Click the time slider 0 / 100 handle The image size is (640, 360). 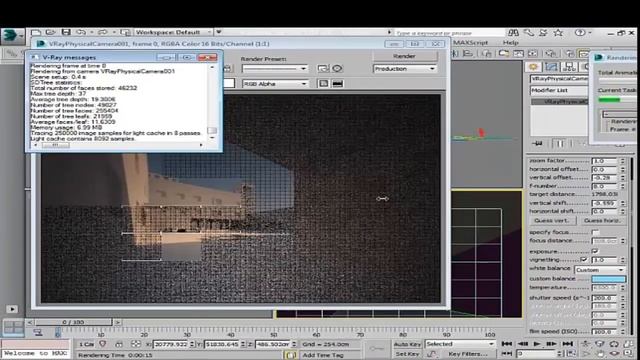pyautogui.click(x=73, y=322)
